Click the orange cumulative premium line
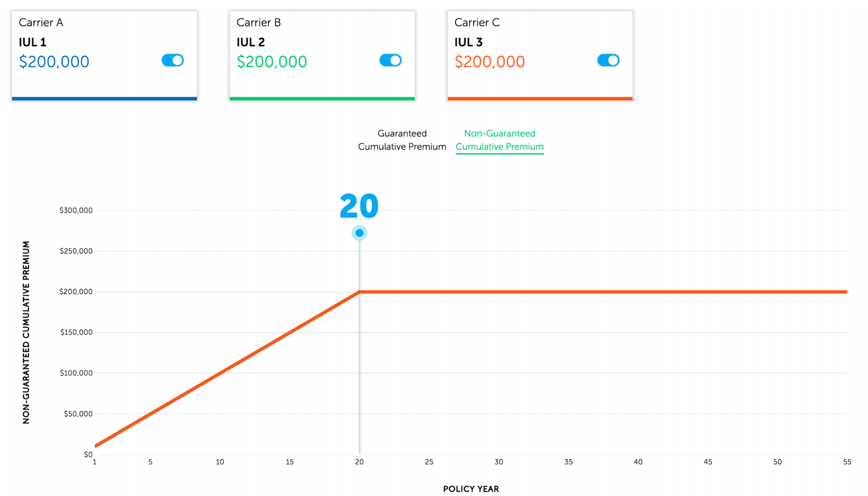Viewport: 868px width, 496px height. pyautogui.click(x=517, y=291)
